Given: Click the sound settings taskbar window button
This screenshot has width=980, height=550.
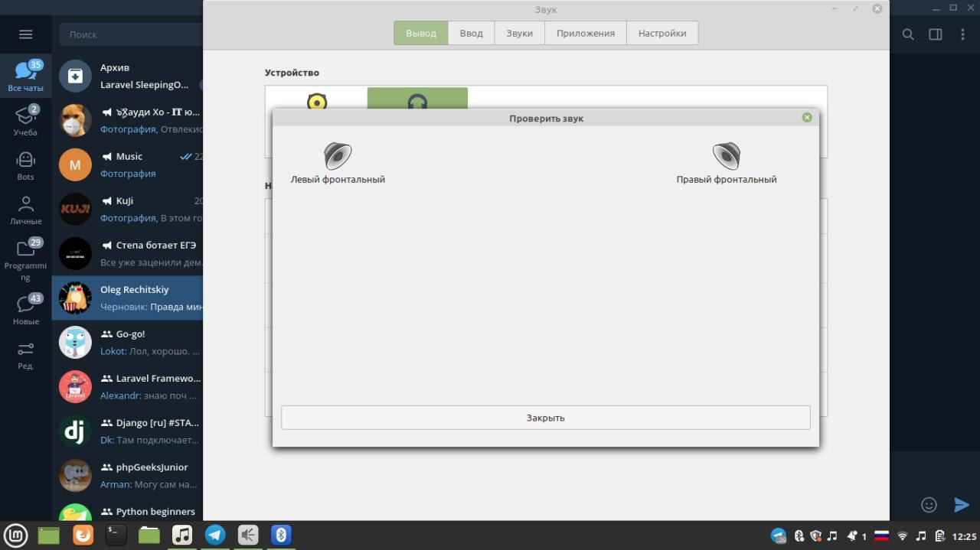Looking at the screenshot, I should pyautogui.click(x=248, y=535).
